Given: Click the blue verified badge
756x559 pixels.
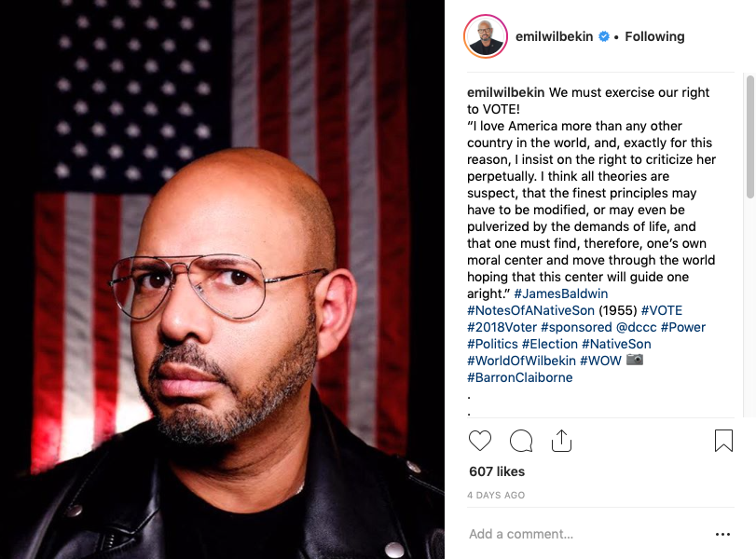Looking at the screenshot, I should pos(604,36).
